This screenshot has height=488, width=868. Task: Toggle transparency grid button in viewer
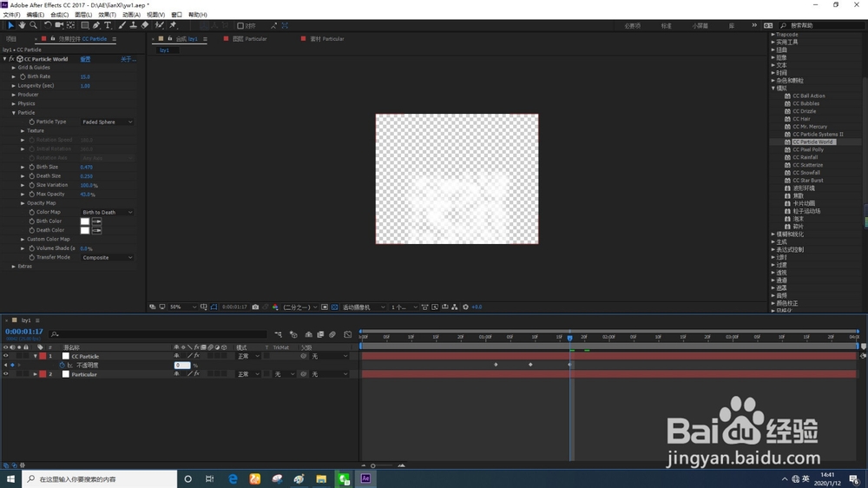tap(334, 307)
